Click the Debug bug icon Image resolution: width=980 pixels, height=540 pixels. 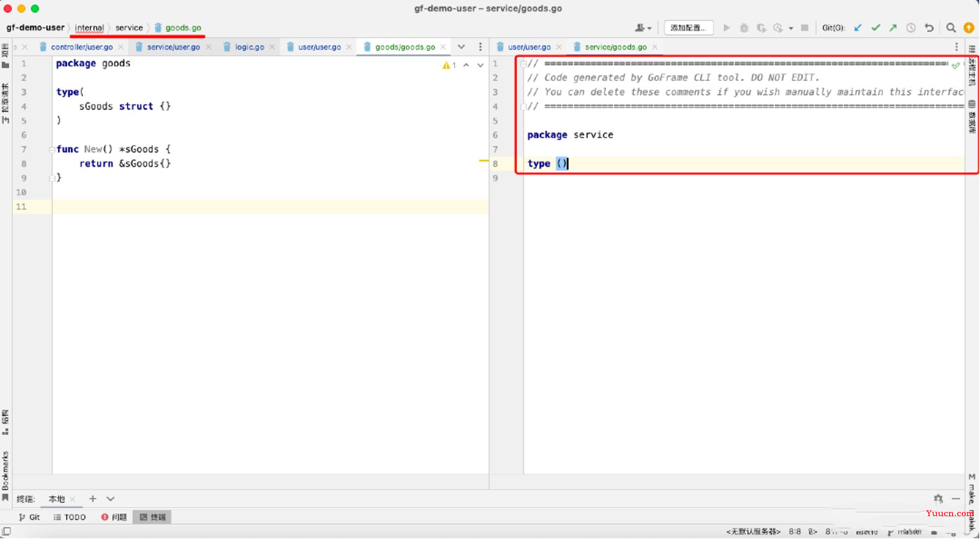tap(744, 28)
